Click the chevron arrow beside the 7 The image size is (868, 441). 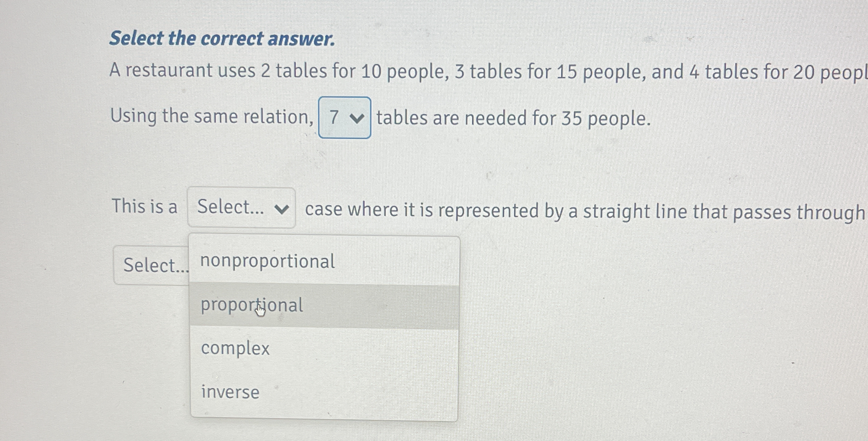(357, 119)
